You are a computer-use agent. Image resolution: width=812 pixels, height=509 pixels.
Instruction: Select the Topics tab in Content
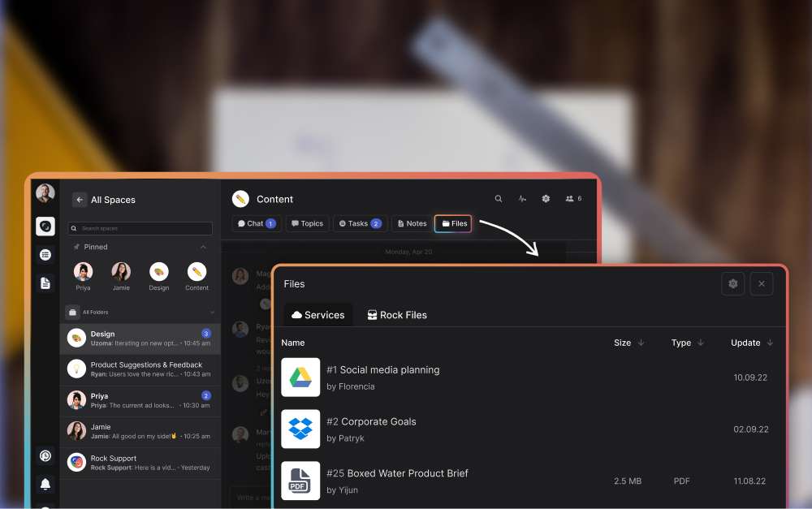[307, 223]
